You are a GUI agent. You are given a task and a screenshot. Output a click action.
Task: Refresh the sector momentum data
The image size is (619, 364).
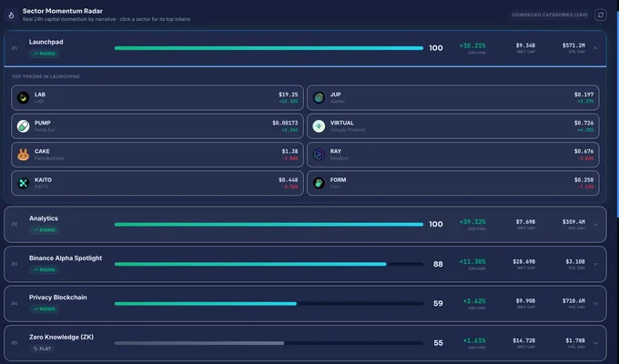(x=601, y=15)
